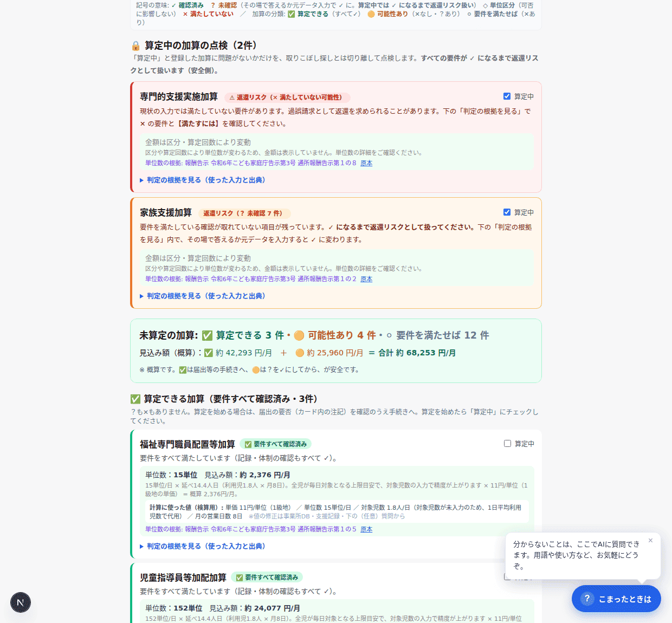This screenshot has height=623, width=672.
Task: Open 原本 link for 通所報酬告示第1の8
Action: click(366, 163)
